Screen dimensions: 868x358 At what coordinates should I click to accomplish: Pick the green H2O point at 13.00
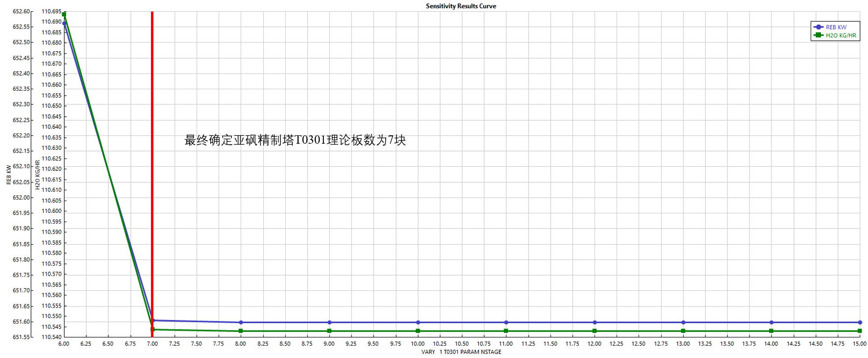[x=683, y=331]
